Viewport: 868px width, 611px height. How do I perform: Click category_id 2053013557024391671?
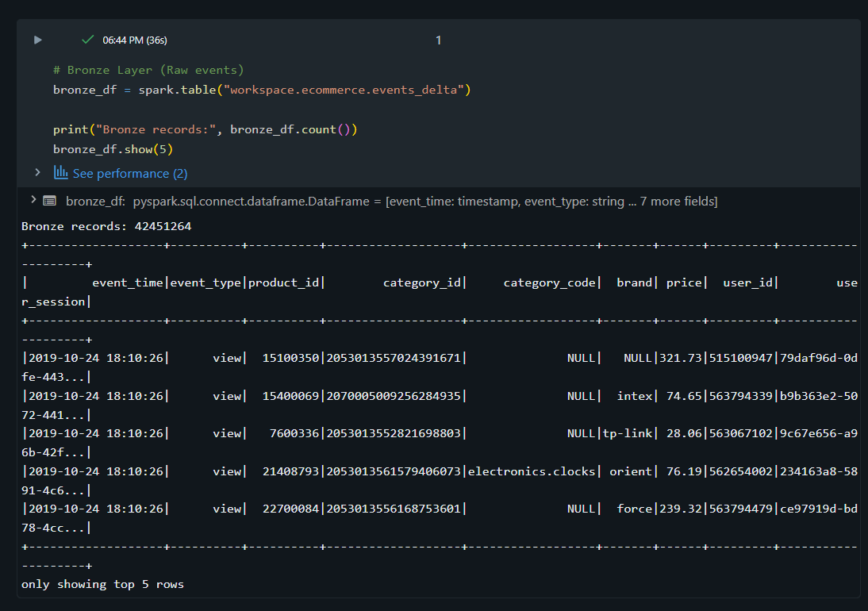click(394, 358)
